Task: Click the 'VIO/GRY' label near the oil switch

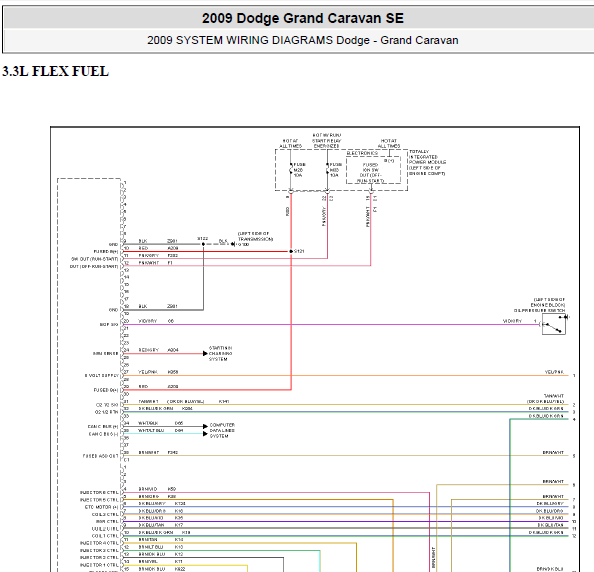Action: click(512, 321)
